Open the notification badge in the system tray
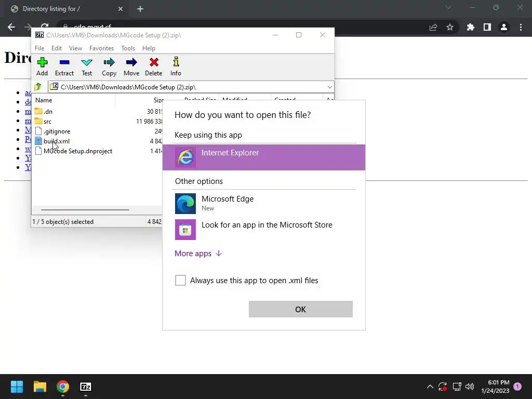 517,387
